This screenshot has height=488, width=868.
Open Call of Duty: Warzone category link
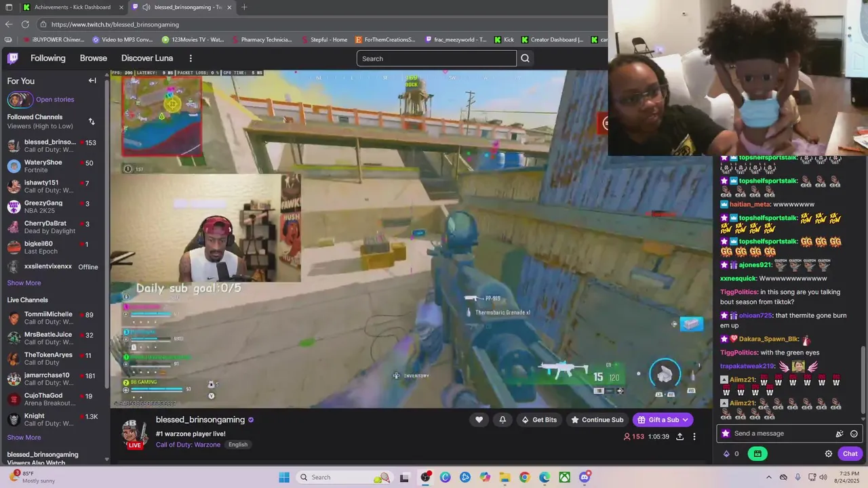(x=188, y=445)
